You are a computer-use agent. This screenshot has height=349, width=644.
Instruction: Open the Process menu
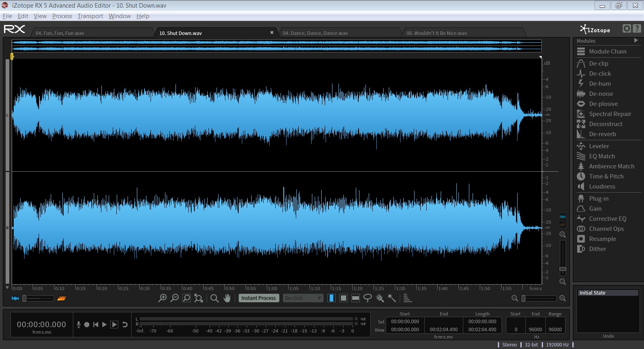pos(62,16)
